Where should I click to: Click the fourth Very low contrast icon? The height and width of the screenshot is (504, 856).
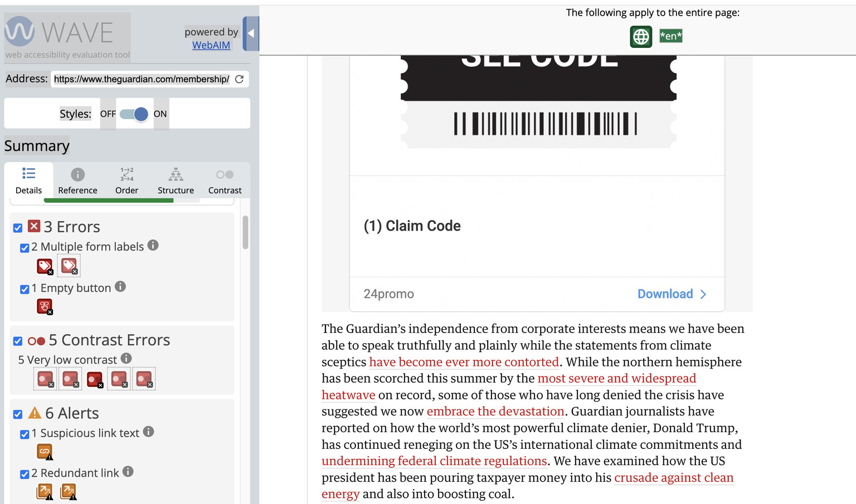click(x=119, y=379)
